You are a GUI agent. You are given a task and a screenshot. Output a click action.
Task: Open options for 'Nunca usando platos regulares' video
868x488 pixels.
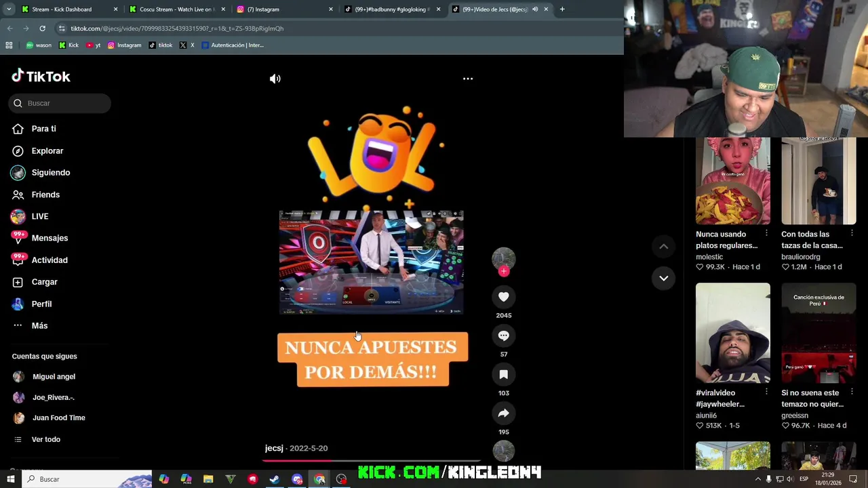coord(766,233)
